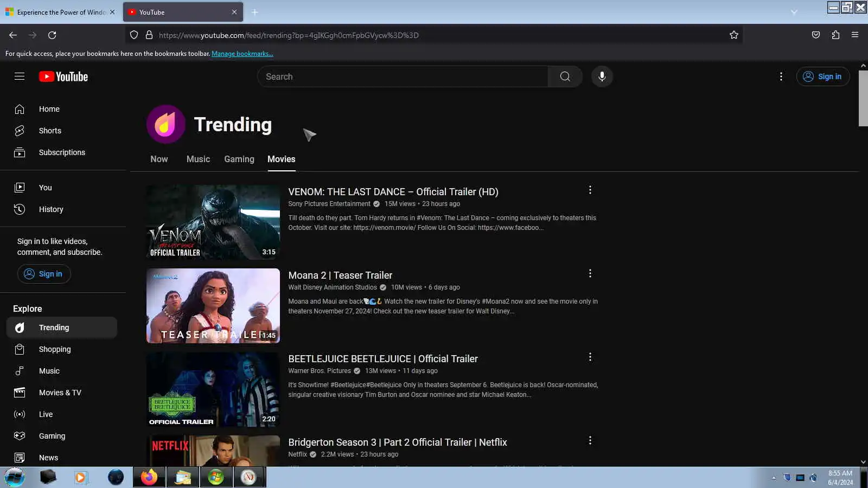Open Gaming in the Explore sidebar
This screenshot has height=488, width=868.
click(63, 436)
